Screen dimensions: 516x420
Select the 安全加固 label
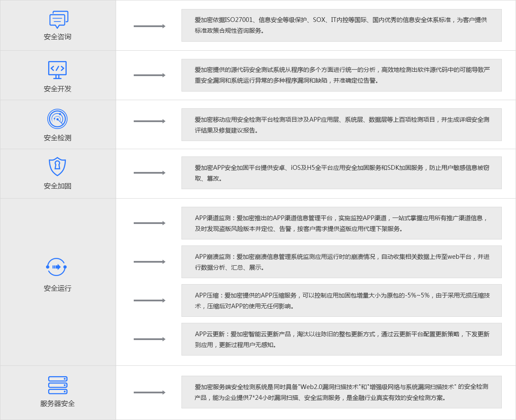(x=58, y=186)
